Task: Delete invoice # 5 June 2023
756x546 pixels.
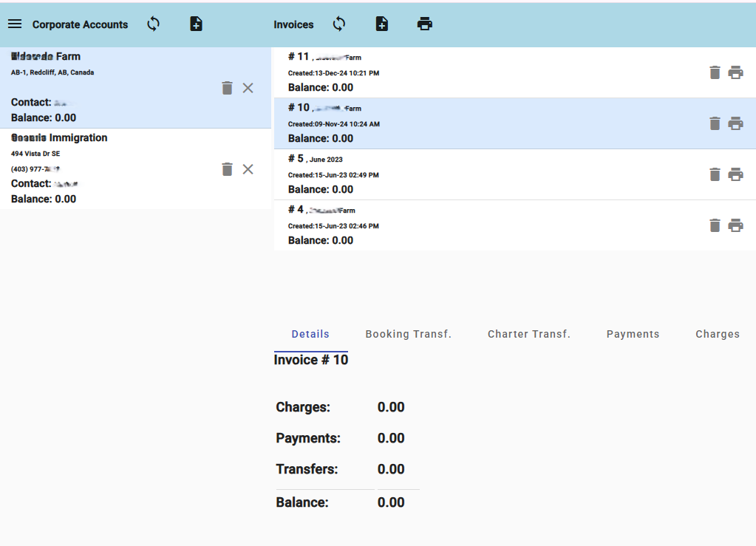Action: (715, 174)
